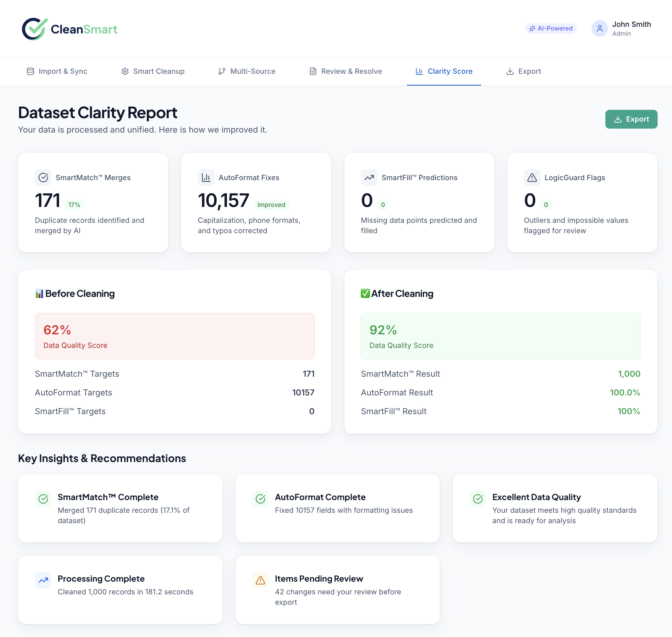
Task: Open the Import & Sync tab
Action: pyautogui.click(x=57, y=71)
